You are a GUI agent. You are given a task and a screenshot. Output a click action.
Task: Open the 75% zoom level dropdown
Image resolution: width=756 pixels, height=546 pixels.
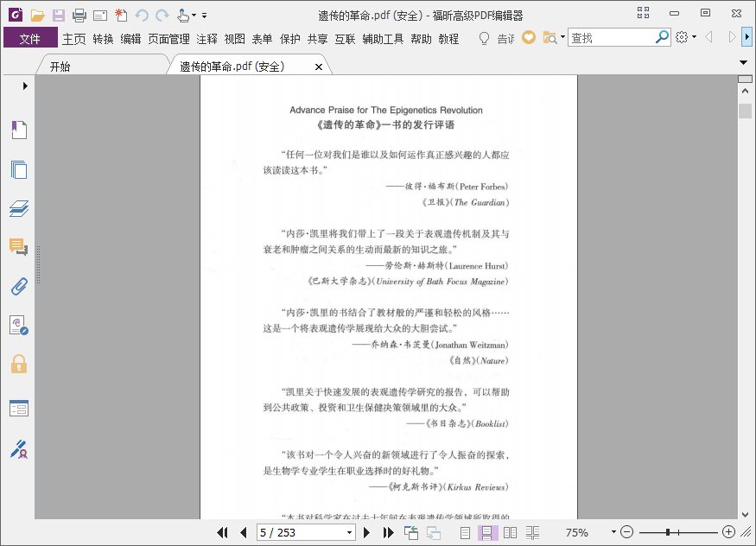click(613, 532)
